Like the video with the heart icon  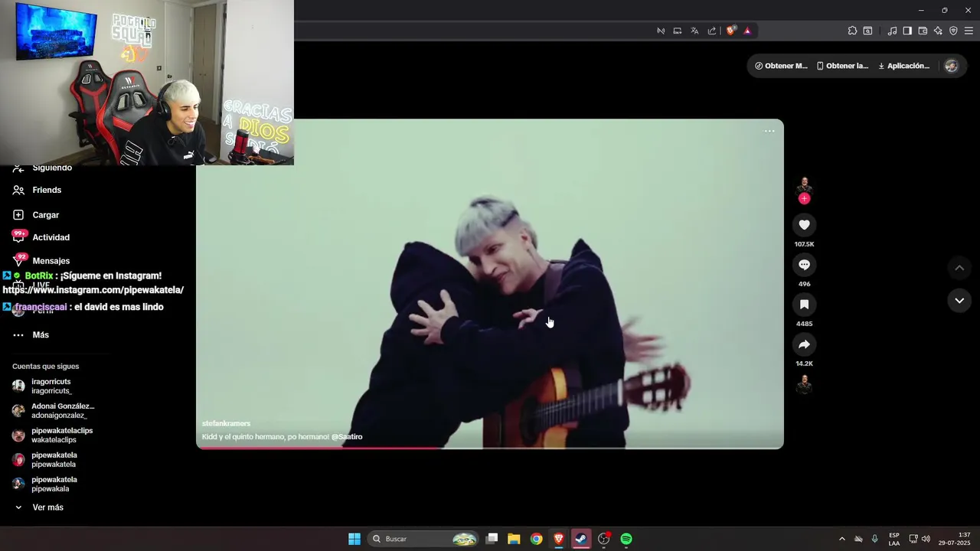coord(804,225)
